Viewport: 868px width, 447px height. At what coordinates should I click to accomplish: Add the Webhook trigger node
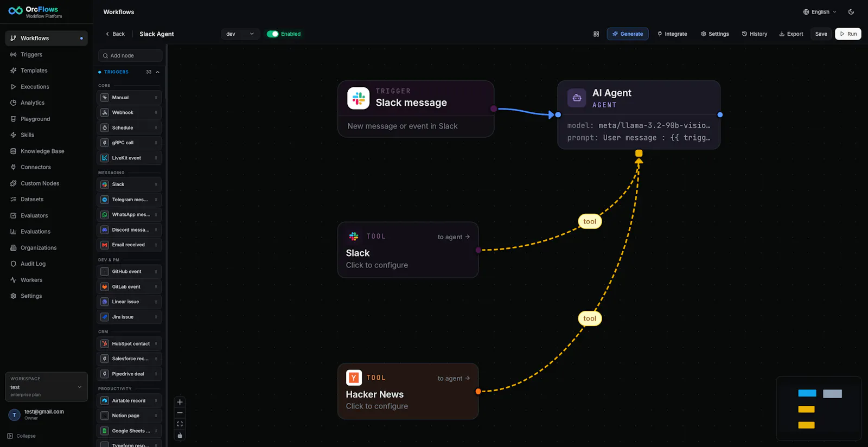(x=129, y=113)
